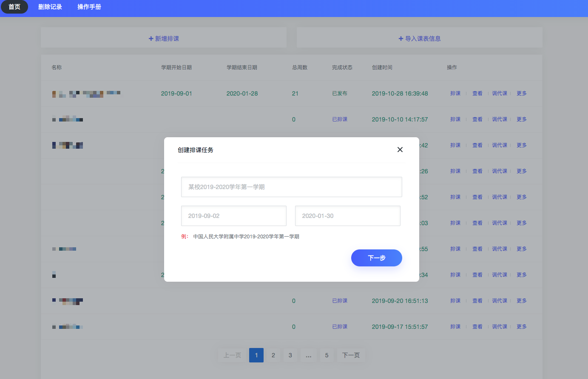Focus the schedule name field 某校2019-2020学年第一学期
The height and width of the screenshot is (379, 588).
point(292,187)
